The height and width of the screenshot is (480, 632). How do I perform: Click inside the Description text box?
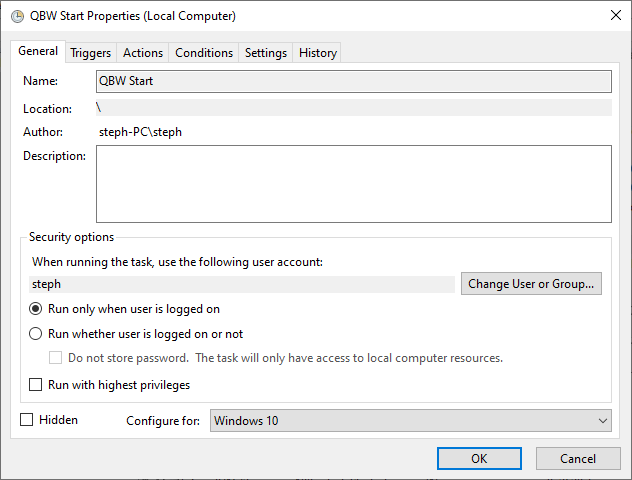coord(353,184)
